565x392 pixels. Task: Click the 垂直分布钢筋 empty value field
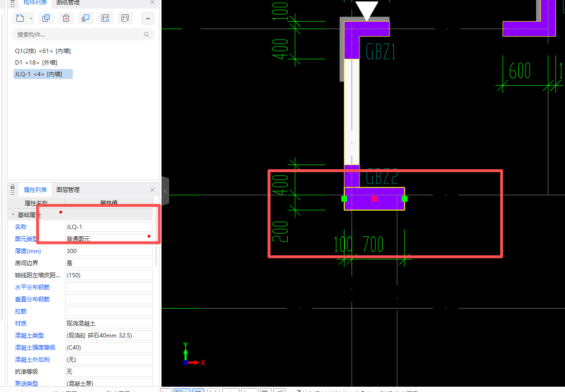click(109, 299)
